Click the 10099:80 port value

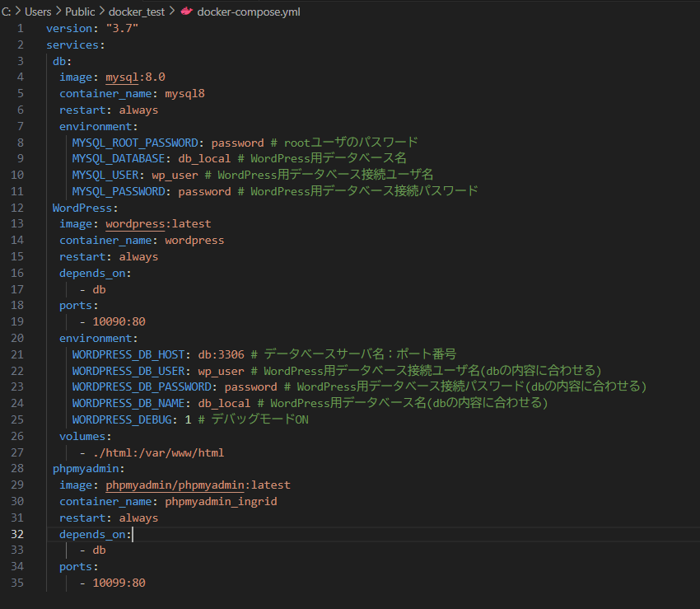[x=119, y=583]
